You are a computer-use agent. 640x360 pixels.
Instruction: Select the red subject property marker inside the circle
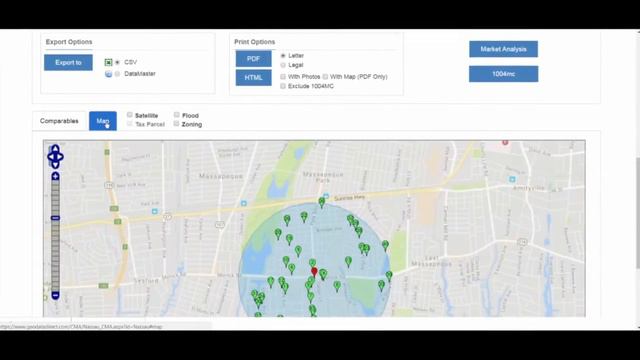tap(314, 272)
